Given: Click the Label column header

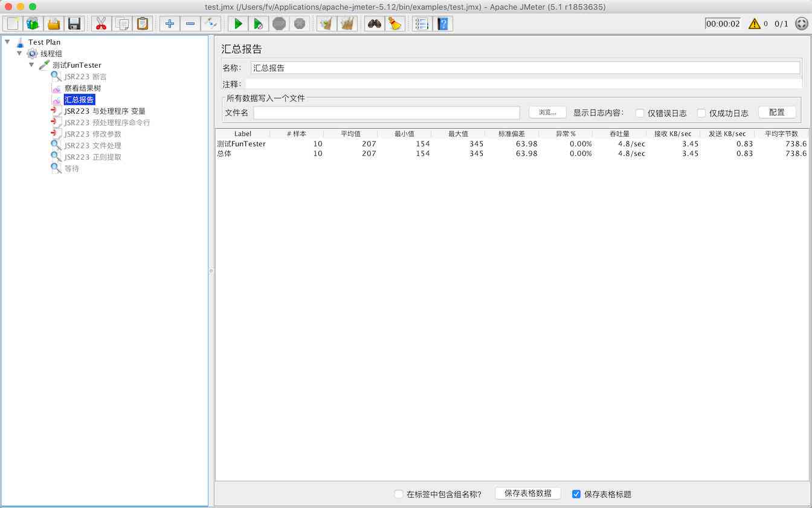Looking at the screenshot, I should (x=243, y=134).
